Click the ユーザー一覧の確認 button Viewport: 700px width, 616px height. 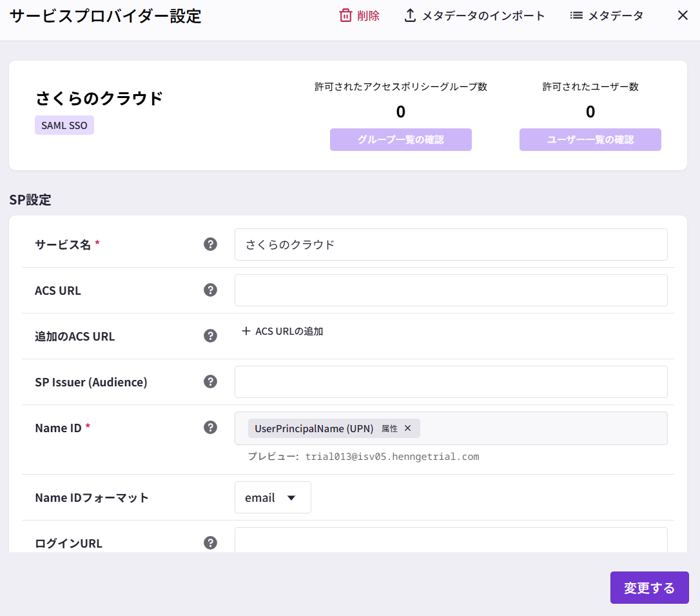tap(590, 139)
